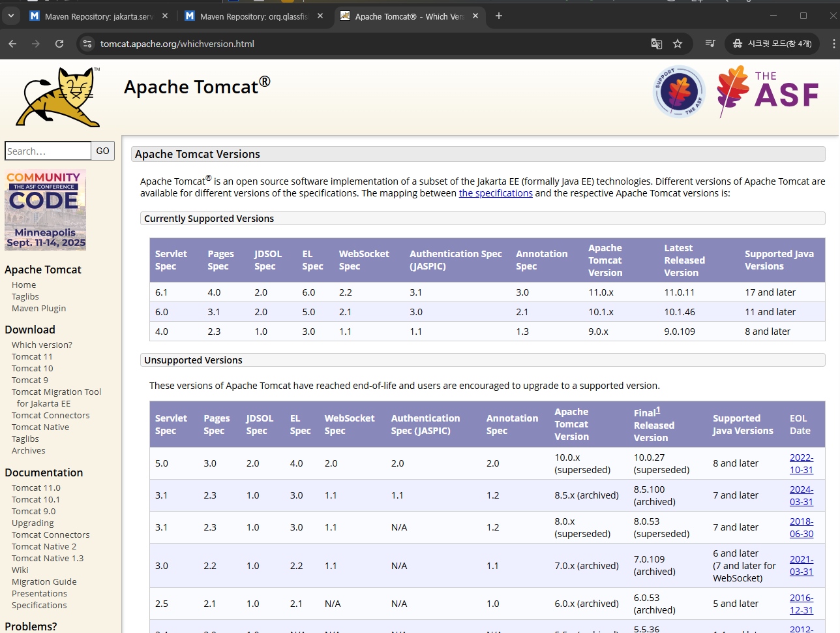Viewport: 840px width, 633px height.
Task: Close the Apache Tomcat Which Version tab
Action: coord(475,16)
